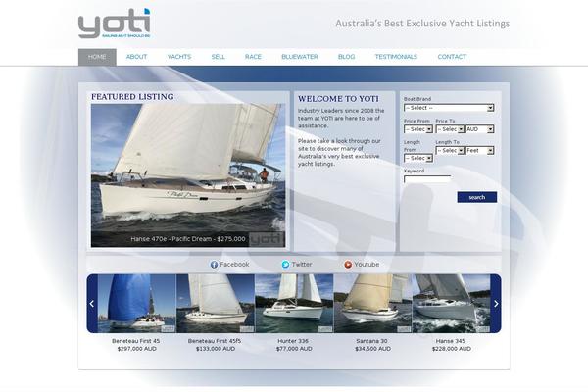
Task: Click the Featured Listing heading
Action: pyautogui.click(x=132, y=97)
